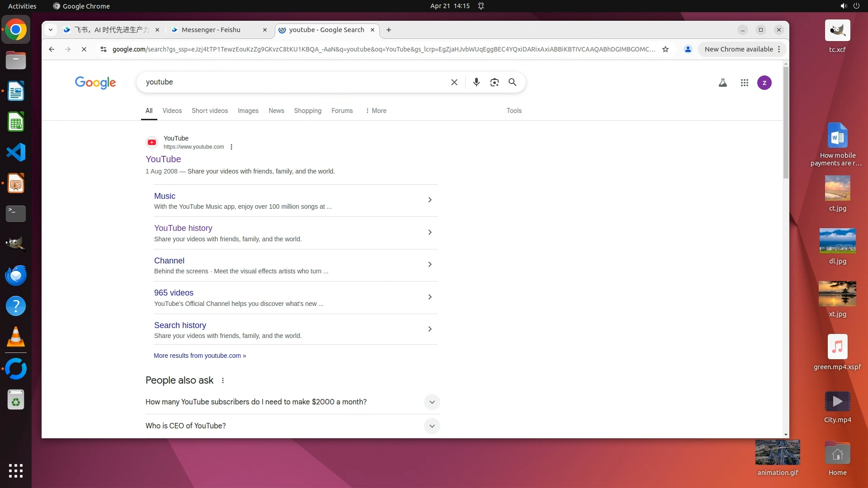
Task: Click into the youtube search field
Action: click(294, 82)
